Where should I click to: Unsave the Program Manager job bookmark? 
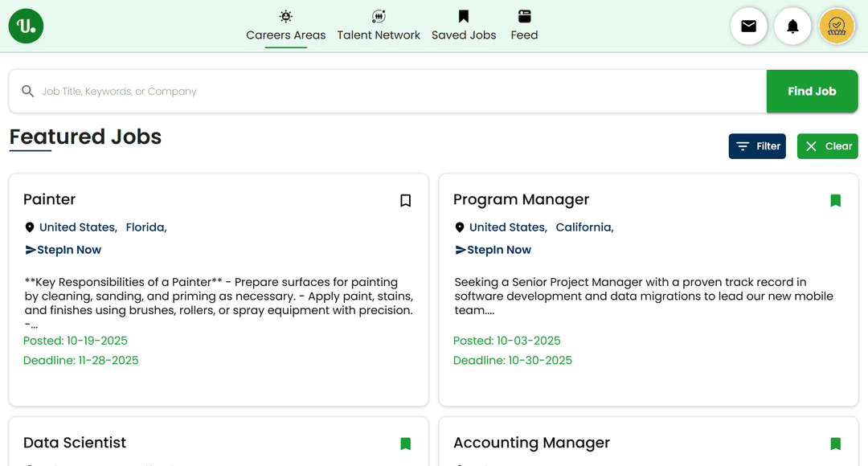(835, 201)
